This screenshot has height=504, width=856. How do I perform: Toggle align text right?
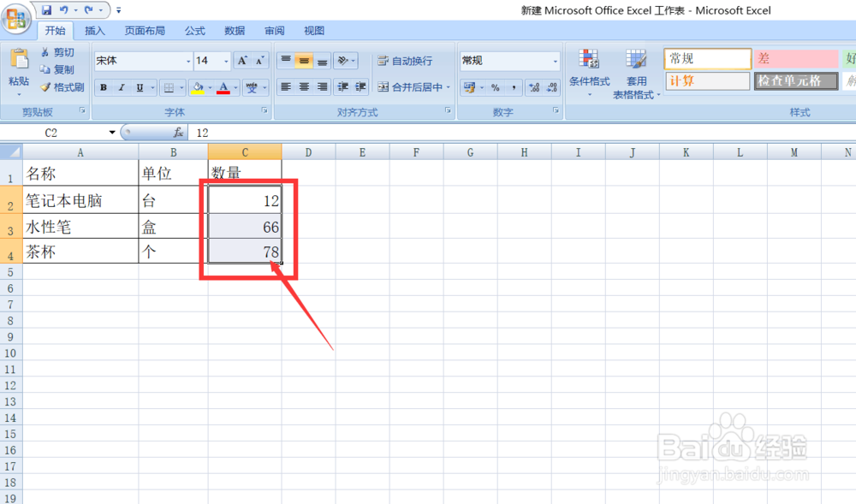[x=322, y=86]
